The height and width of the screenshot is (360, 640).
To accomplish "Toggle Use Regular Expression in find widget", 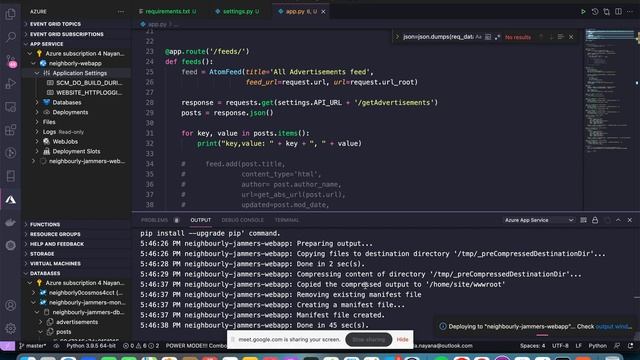I will pos(497,37).
